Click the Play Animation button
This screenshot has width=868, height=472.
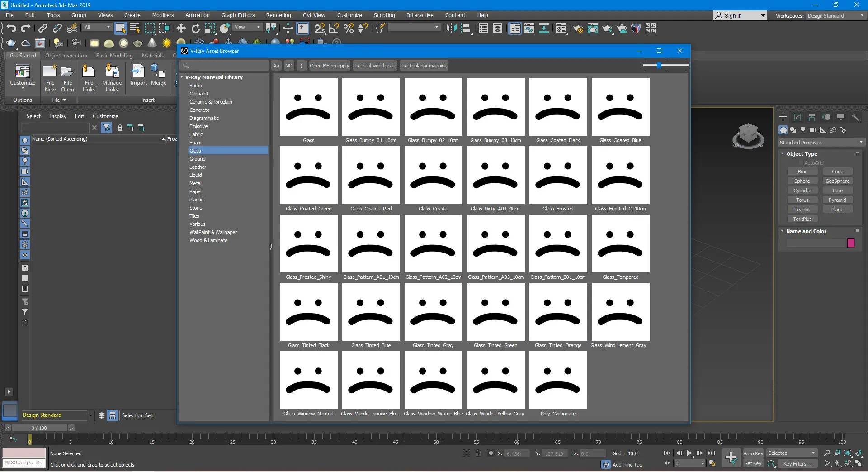pos(689,453)
